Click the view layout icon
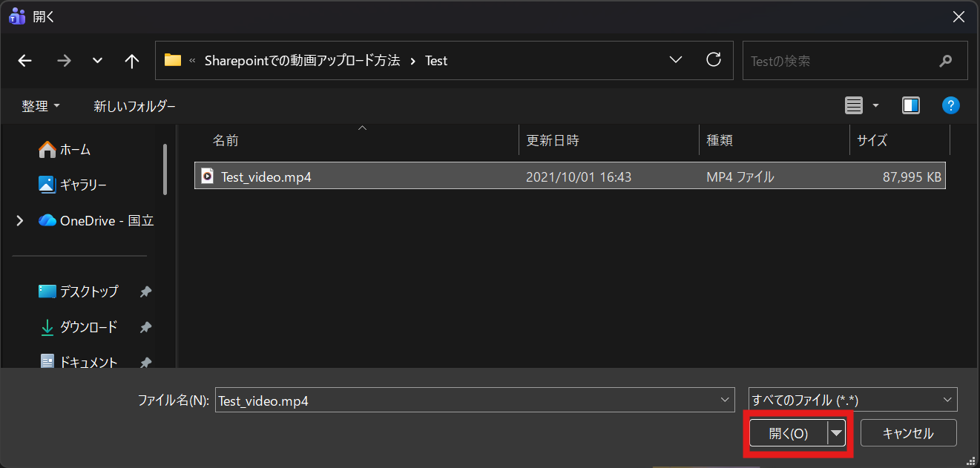Viewport: 980px width, 468px height. point(854,106)
